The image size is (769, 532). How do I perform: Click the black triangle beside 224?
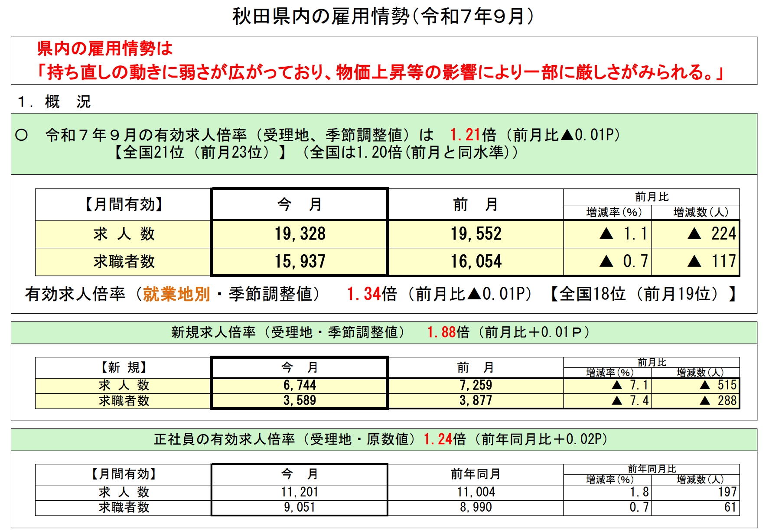(694, 234)
